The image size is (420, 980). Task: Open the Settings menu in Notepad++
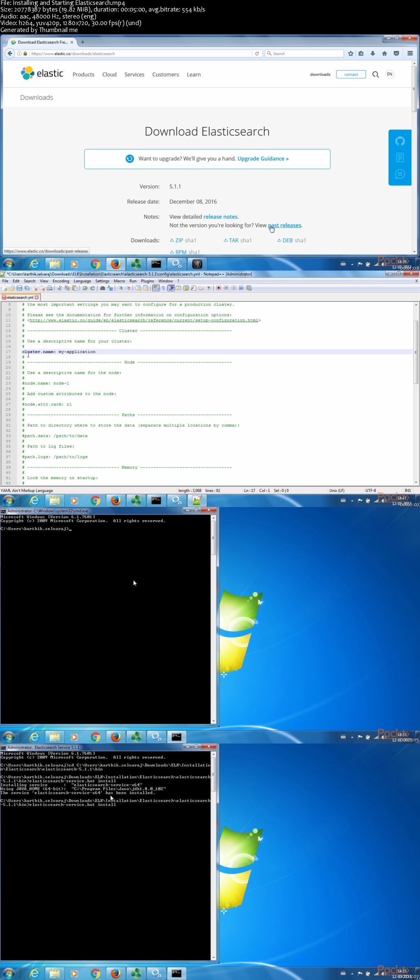102,281
